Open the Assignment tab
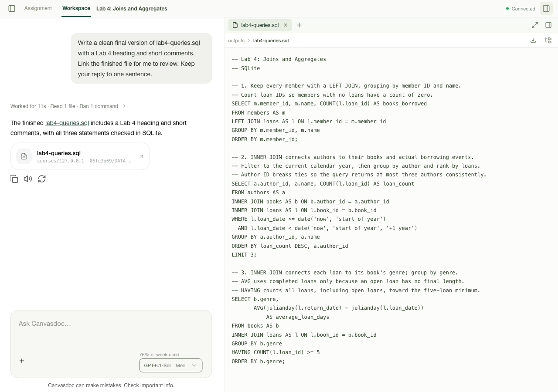Viewport: 558px width, 392px height. (x=38, y=8)
